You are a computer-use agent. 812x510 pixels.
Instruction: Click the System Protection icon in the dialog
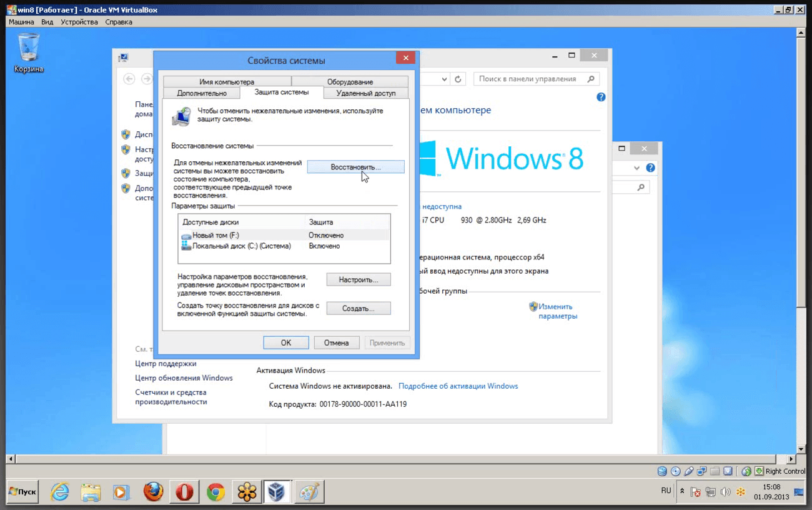tap(182, 116)
